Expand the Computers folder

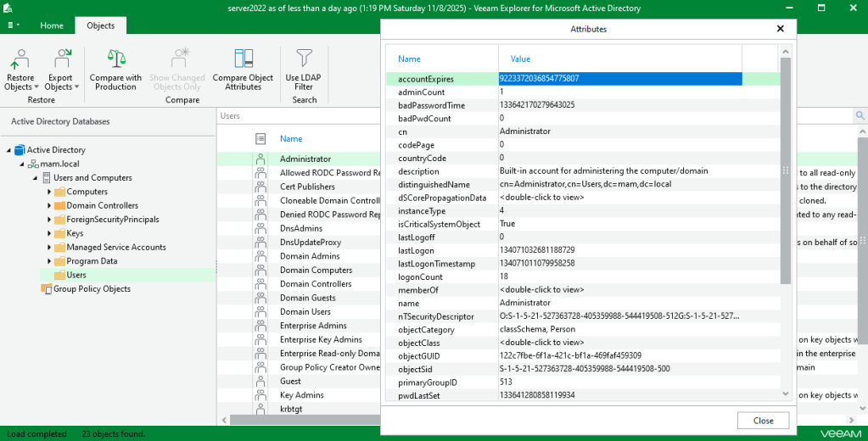click(x=49, y=192)
